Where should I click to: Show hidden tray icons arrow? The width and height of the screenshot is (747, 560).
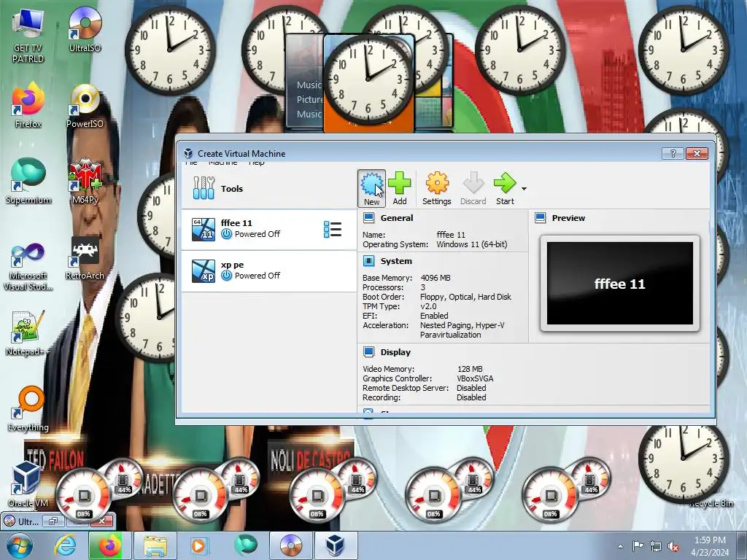coord(620,546)
